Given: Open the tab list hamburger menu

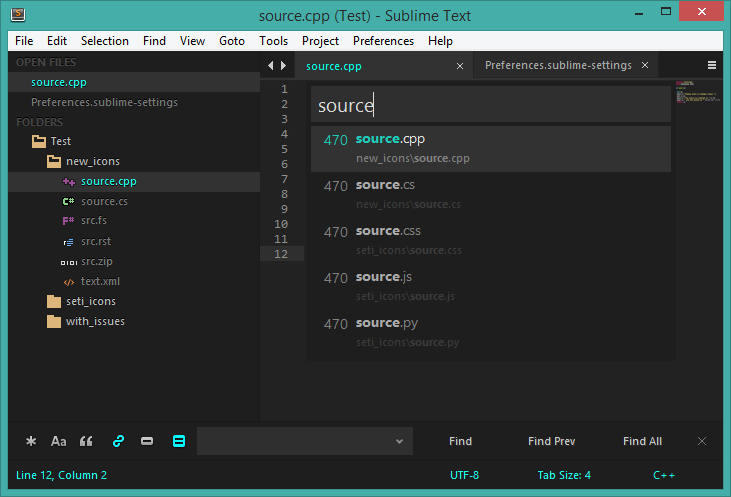Looking at the screenshot, I should (x=711, y=65).
